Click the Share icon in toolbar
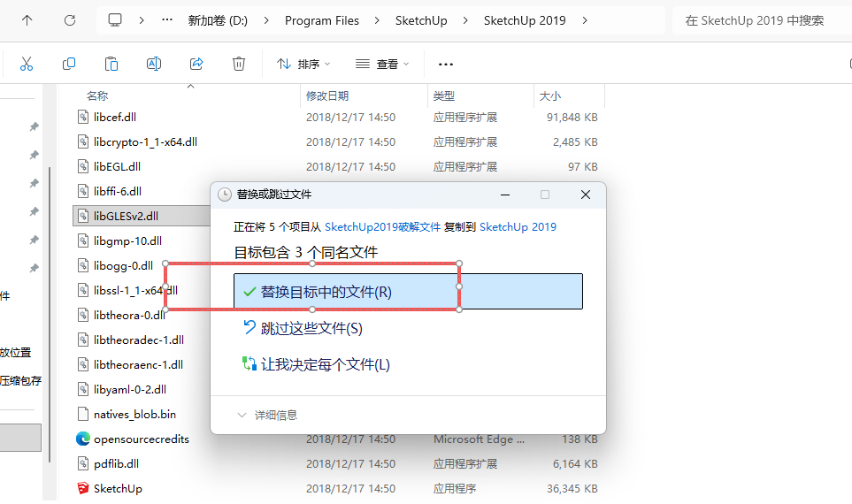This screenshot has width=852, height=504. 196,64
